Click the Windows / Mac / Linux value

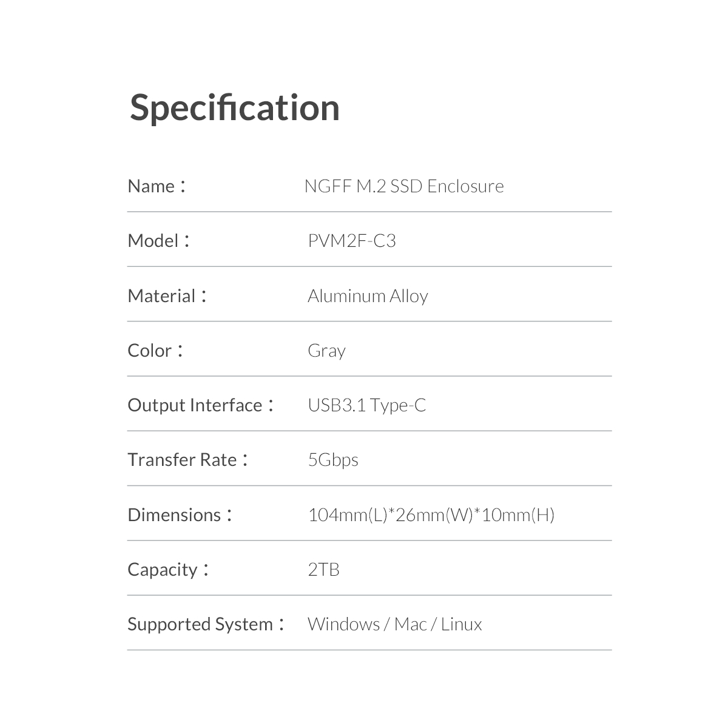(395, 624)
